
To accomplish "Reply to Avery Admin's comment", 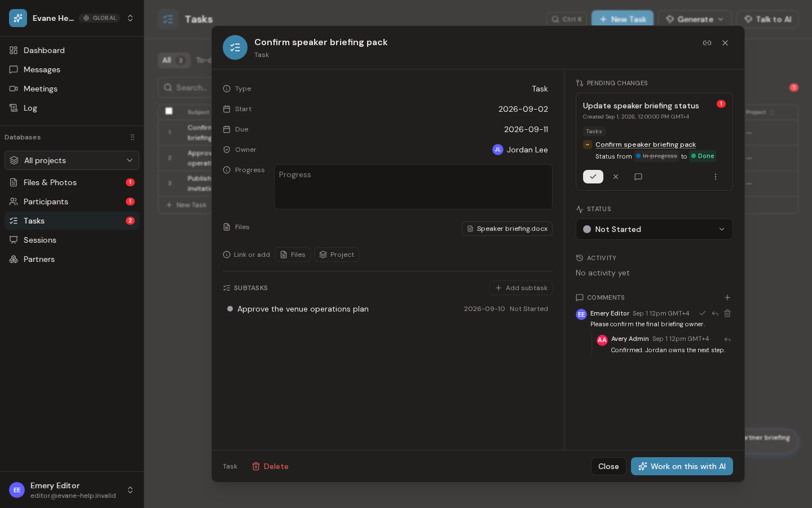I will coord(727,339).
